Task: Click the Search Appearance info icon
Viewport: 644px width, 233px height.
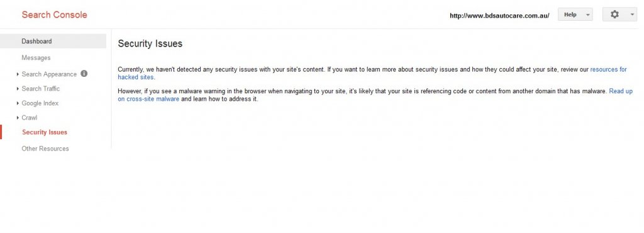Action: pos(84,74)
